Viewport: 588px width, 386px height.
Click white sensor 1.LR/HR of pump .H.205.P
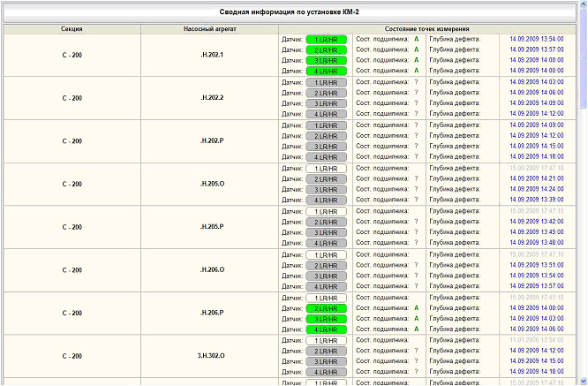pyautogui.click(x=326, y=212)
